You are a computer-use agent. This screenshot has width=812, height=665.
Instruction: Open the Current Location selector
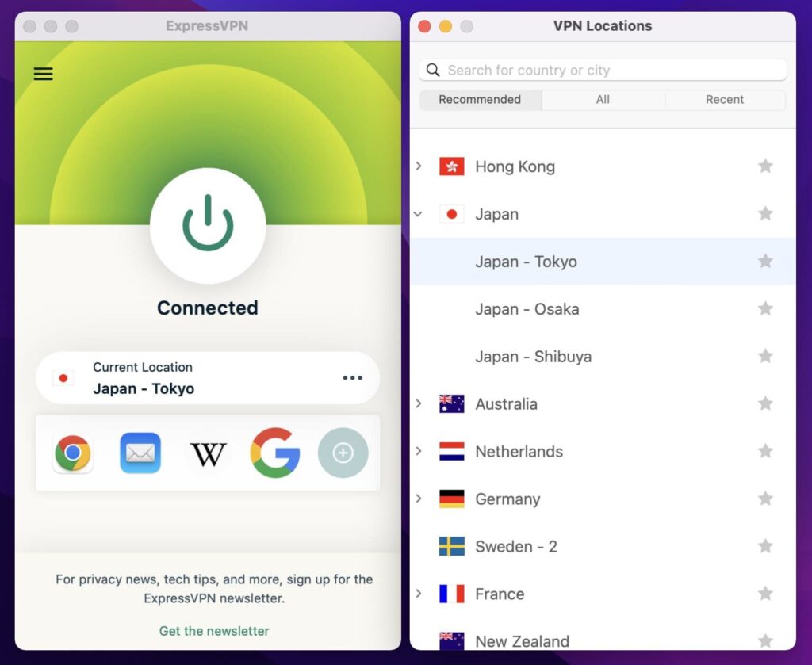click(x=208, y=378)
